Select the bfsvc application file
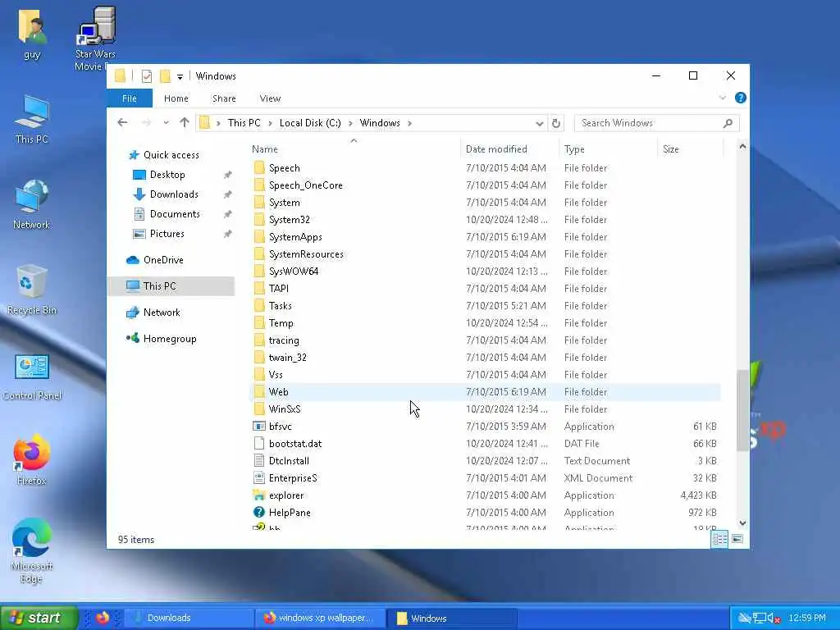The image size is (840, 630). point(486,427)
